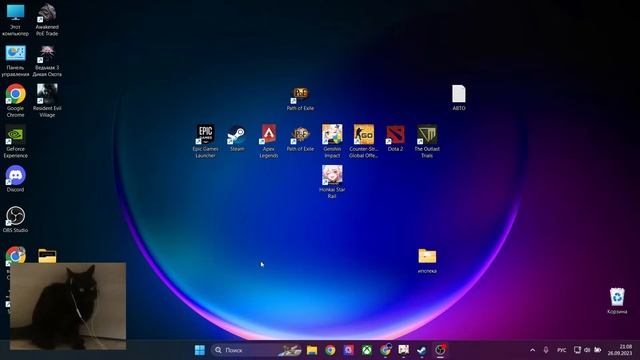The image size is (640, 360).
Task: Open the Windows Start menu
Action: (200, 350)
